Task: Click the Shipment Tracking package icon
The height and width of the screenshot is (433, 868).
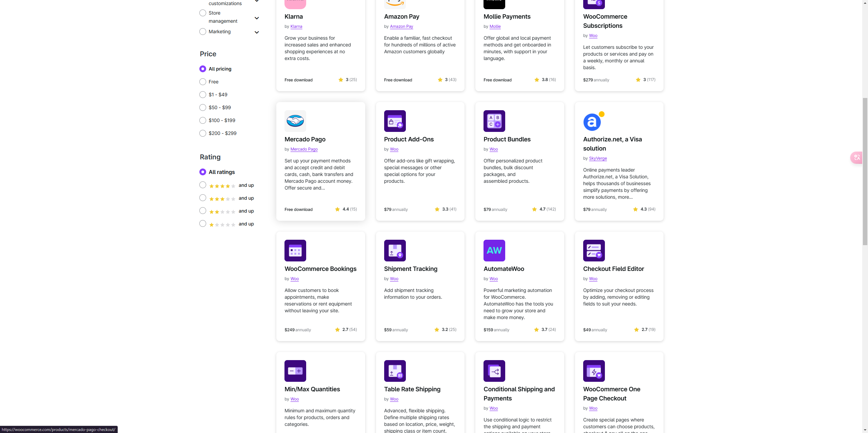Action: (x=395, y=250)
